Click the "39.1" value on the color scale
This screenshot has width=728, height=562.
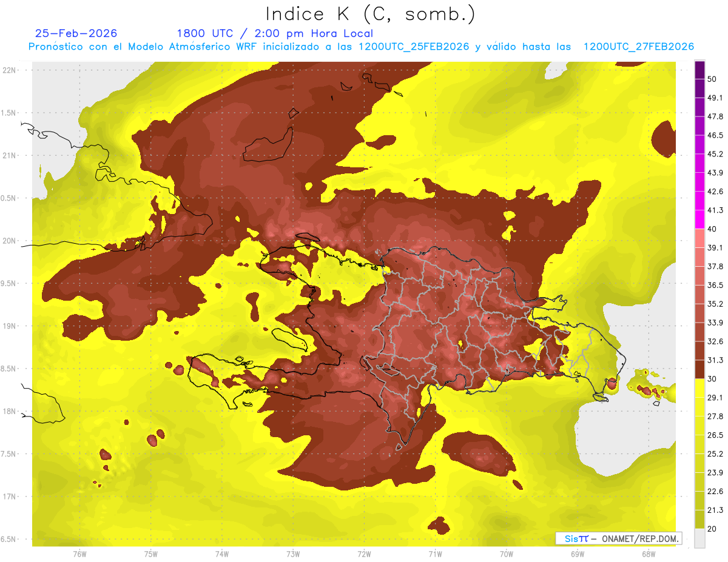pos(715,247)
